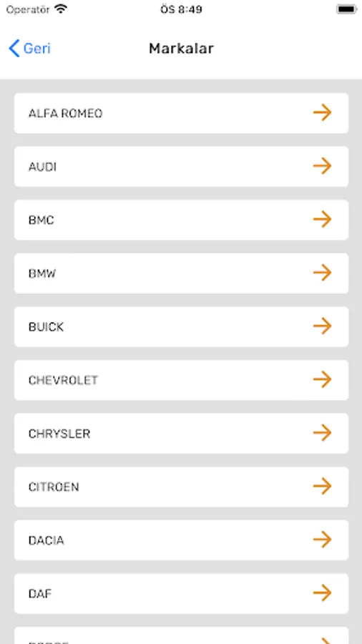Viewport: 362px width, 644px height.
Task: Tap the orange arrow beside AUDI
Action: pos(322,166)
